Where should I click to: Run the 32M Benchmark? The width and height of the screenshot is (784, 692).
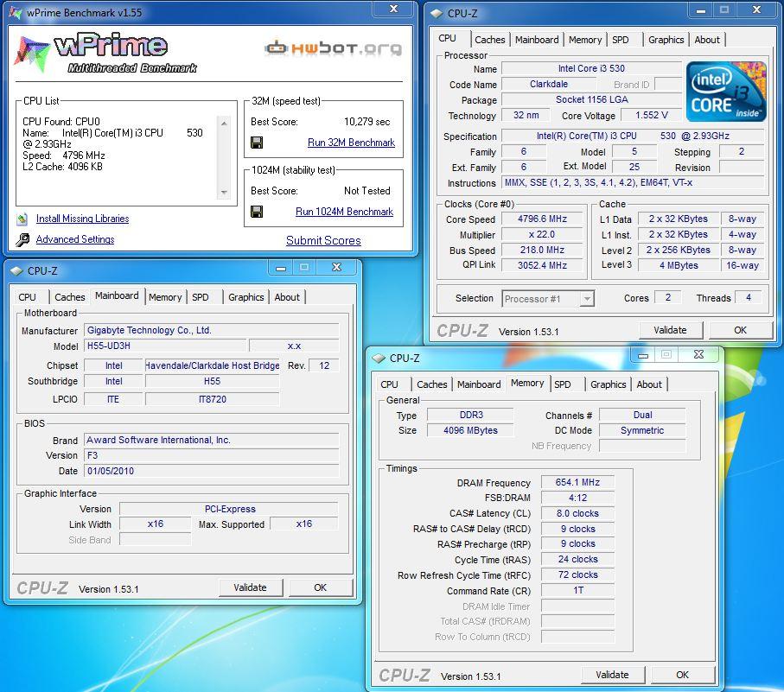point(351,143)
